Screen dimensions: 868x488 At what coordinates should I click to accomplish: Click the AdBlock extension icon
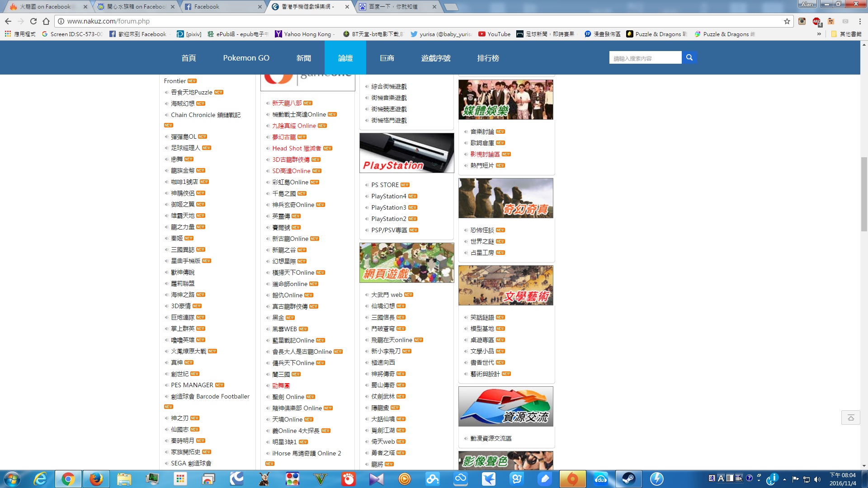tap(816, 21)
